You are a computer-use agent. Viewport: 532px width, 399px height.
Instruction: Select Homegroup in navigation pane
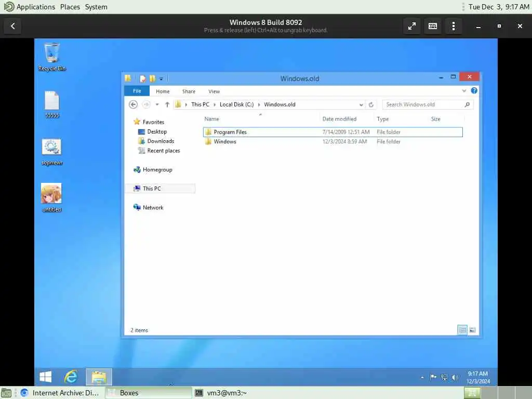[x=157, y=170]
